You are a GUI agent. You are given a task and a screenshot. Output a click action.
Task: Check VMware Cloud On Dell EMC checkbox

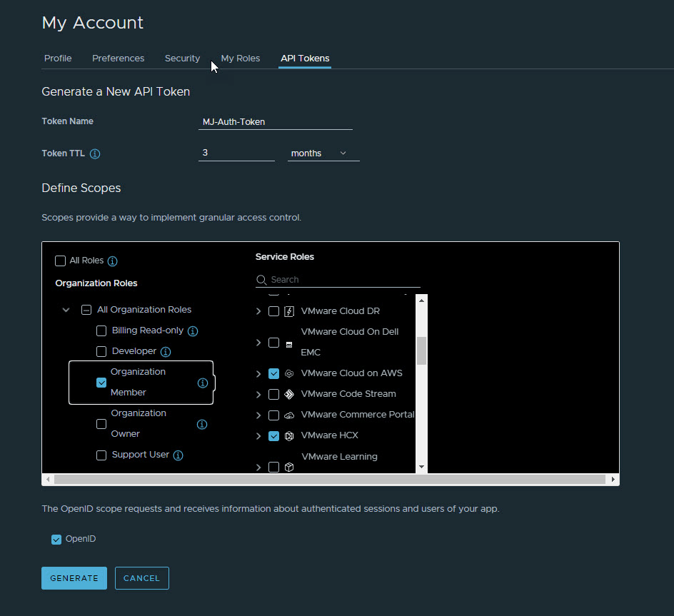274,343
